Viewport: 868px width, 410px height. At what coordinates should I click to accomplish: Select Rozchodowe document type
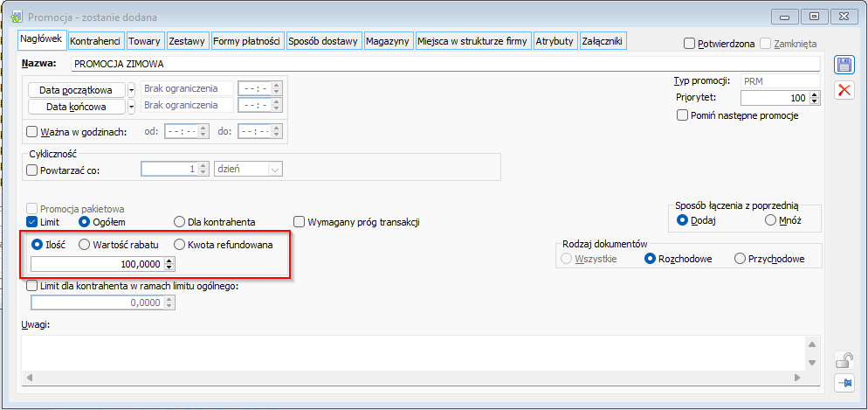tap(651, 259)
